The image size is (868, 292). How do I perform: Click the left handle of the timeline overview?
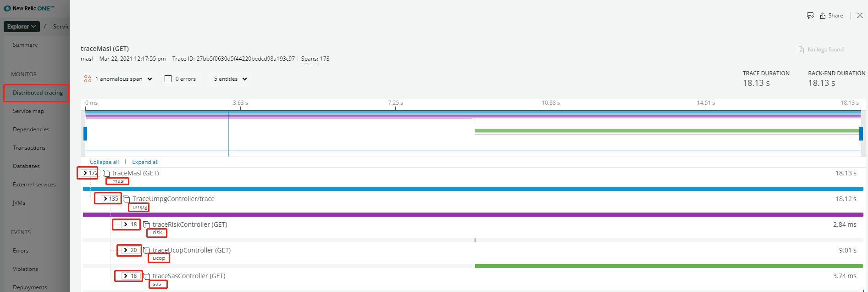[85, 134]
